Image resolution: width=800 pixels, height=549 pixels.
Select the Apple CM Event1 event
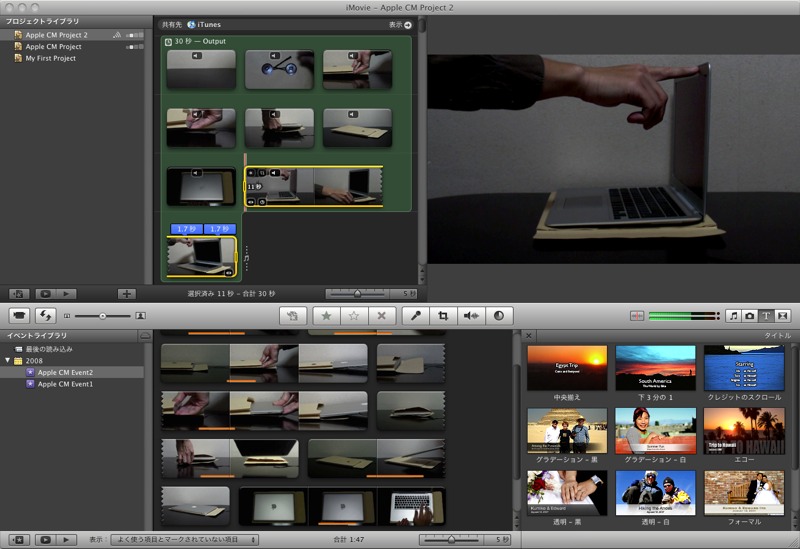72,384
